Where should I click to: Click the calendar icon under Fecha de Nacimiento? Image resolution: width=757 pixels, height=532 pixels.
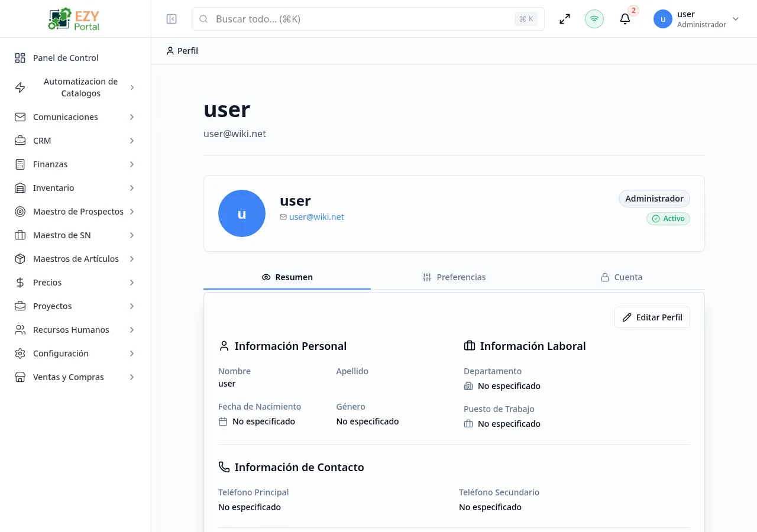tap(223, 421)
